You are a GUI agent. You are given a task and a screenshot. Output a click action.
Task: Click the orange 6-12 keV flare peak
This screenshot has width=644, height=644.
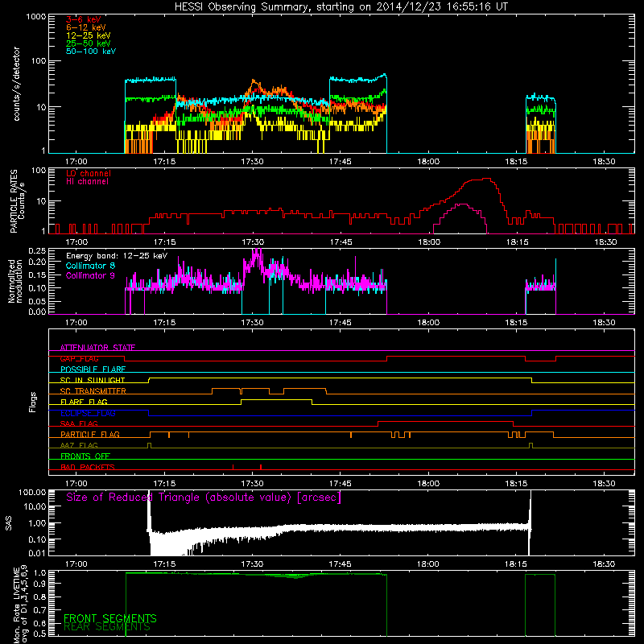(254, 81)
